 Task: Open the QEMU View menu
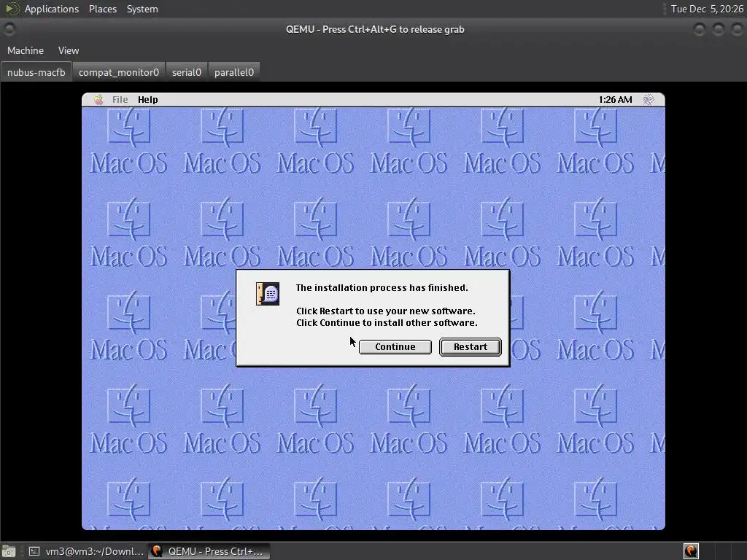(x=69, y=50)
